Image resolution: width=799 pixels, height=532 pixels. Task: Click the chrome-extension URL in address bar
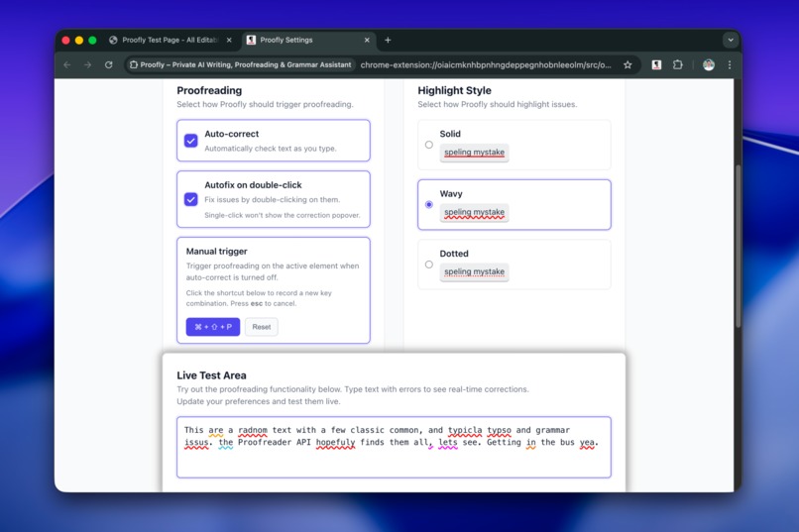pos(486,65)
